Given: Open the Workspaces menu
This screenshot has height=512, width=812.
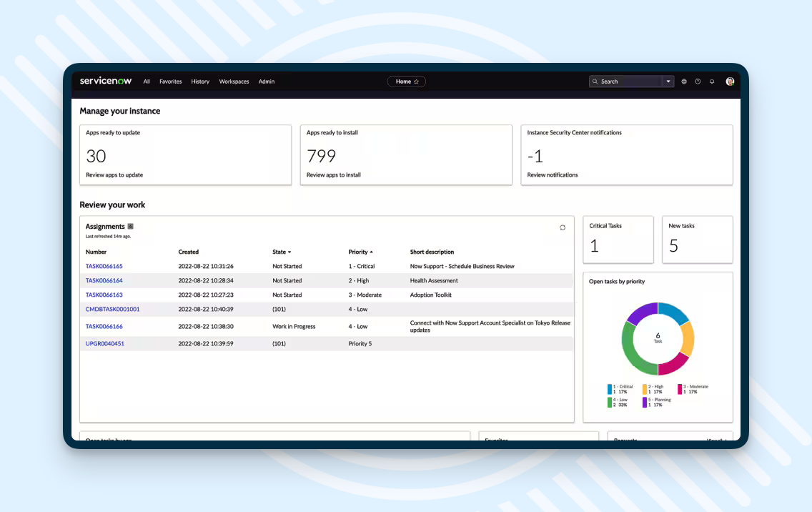Looking at the screenshot, I should [x=234, y=82].
